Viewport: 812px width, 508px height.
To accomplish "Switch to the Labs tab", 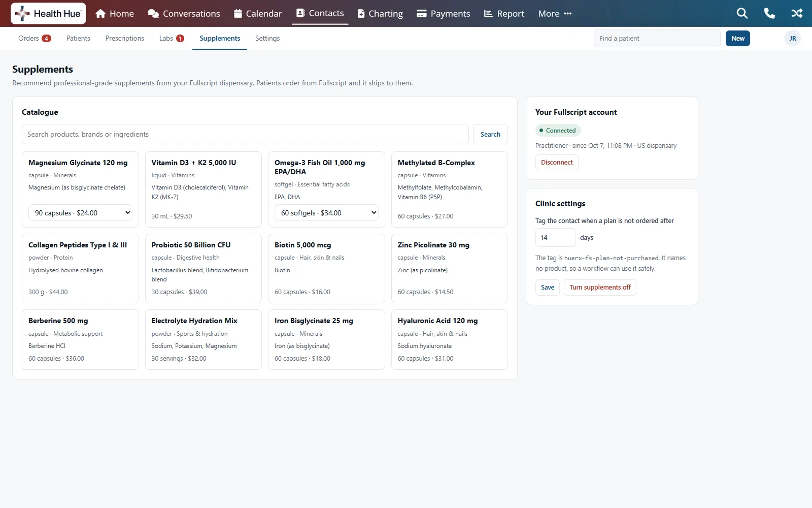I will pos(172,38).
